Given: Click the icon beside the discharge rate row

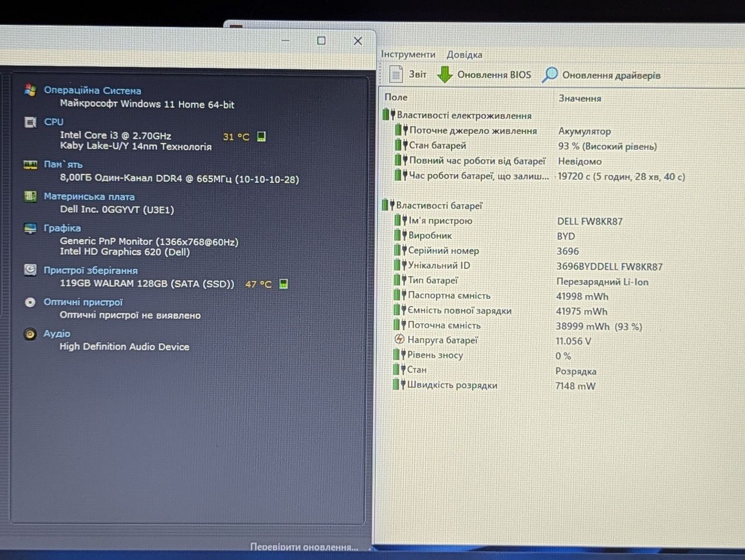Looking at the screenshot, I should pos(399,385).
